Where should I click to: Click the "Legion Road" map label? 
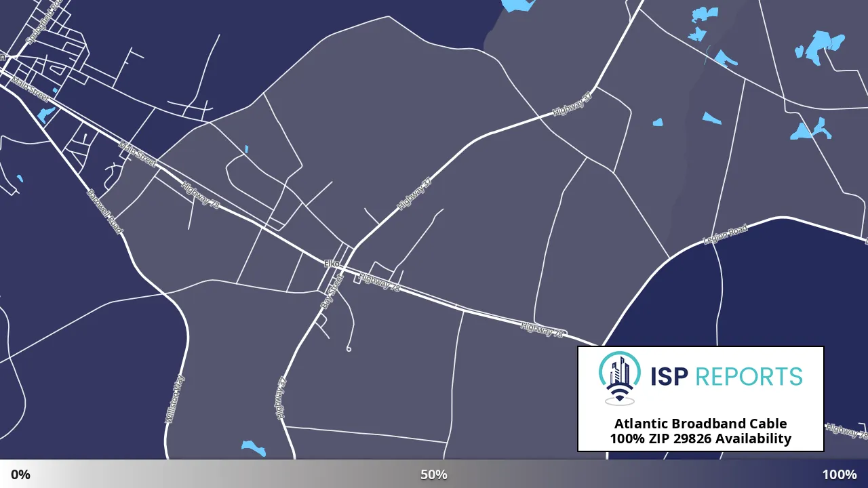coord(726,234)
